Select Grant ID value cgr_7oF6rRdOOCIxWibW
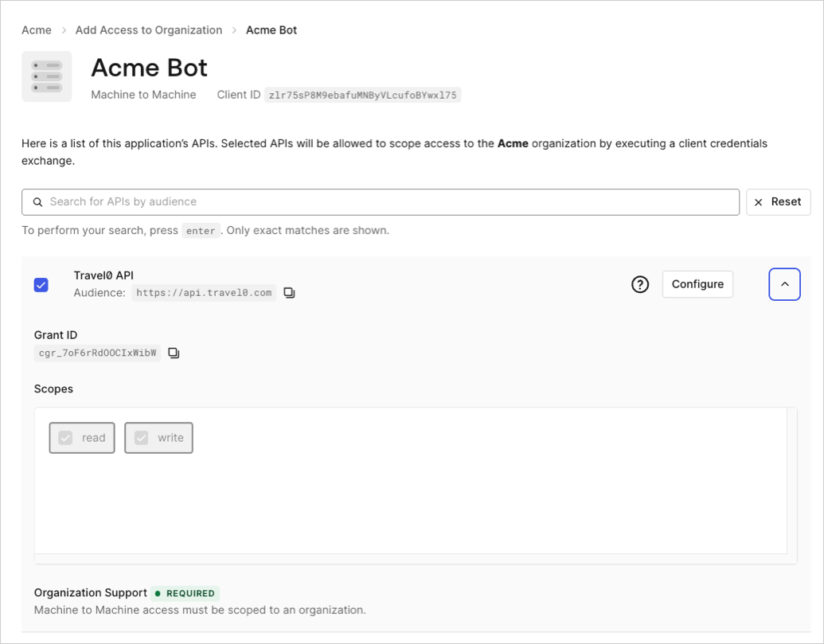The image size is (824, 644). 97,353
